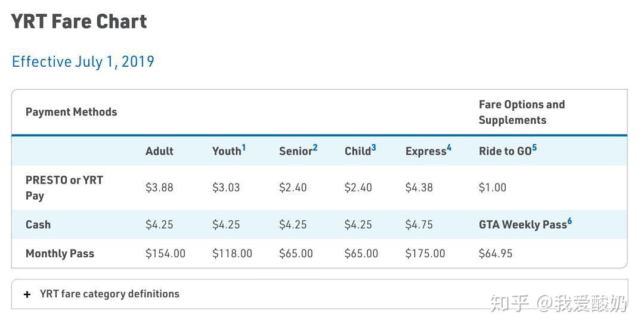Viewport: 644px width, 330px height.
Task: Click the Effective July 1, 2019 heading
Action: [83, 62]
